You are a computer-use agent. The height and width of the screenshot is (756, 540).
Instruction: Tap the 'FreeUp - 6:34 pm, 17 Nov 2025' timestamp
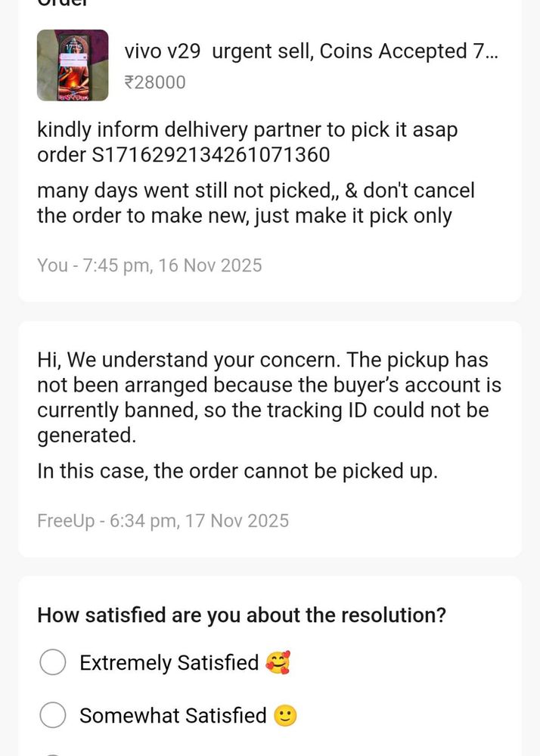(x=163, y=520)
